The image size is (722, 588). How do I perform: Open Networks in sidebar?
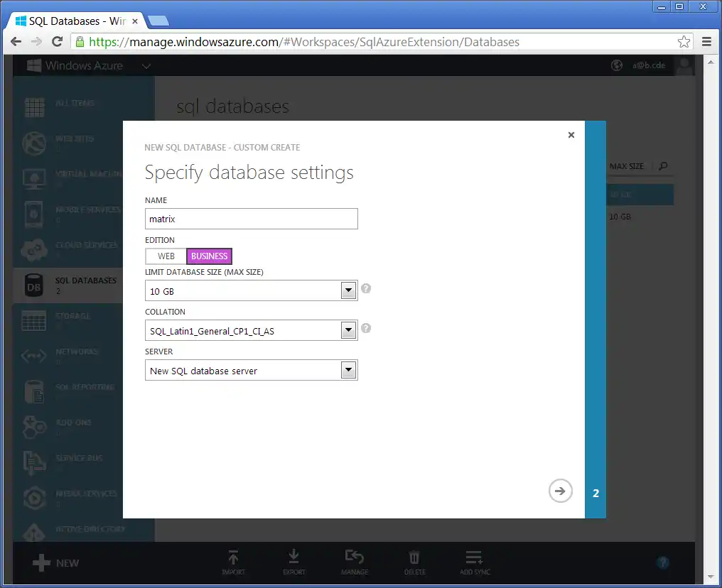coord(68,356)
